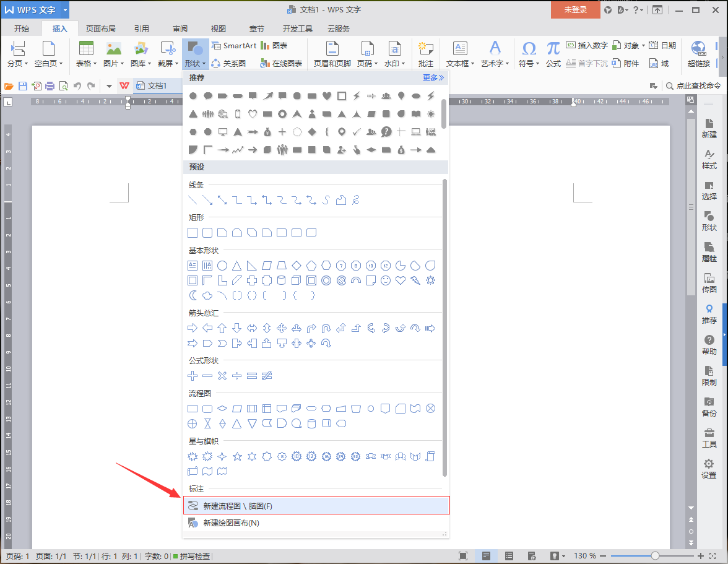
Task: Click the zoom slider handle
Action: tap(655, 556)
